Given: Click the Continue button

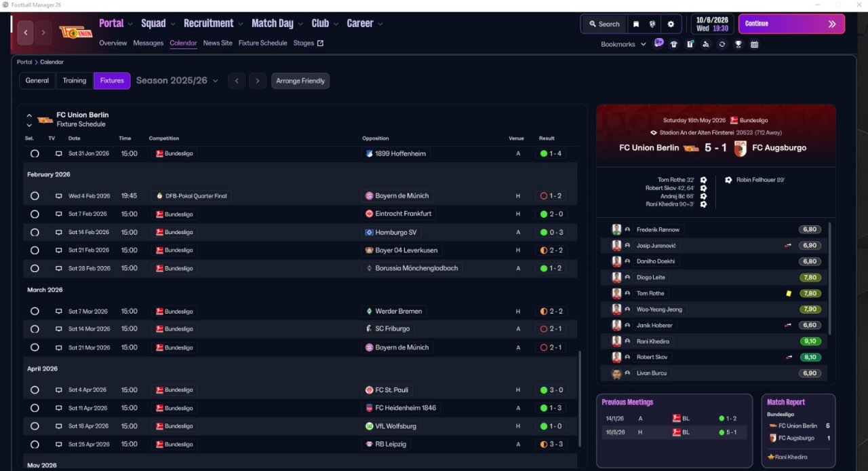Looking at the screenshot, I should 791,24.
